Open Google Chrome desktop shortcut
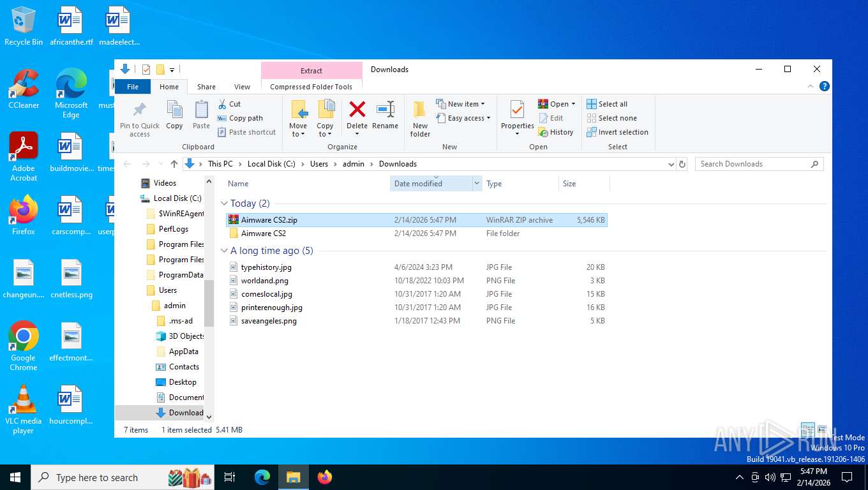Image resolution: width=868 pixels, height=490 pixels. point(24,346)
